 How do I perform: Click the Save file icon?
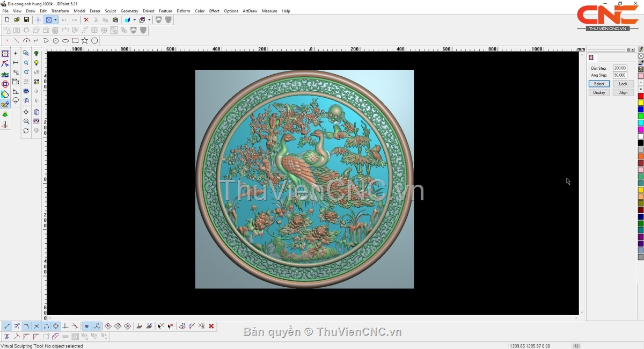coord(26,20)
